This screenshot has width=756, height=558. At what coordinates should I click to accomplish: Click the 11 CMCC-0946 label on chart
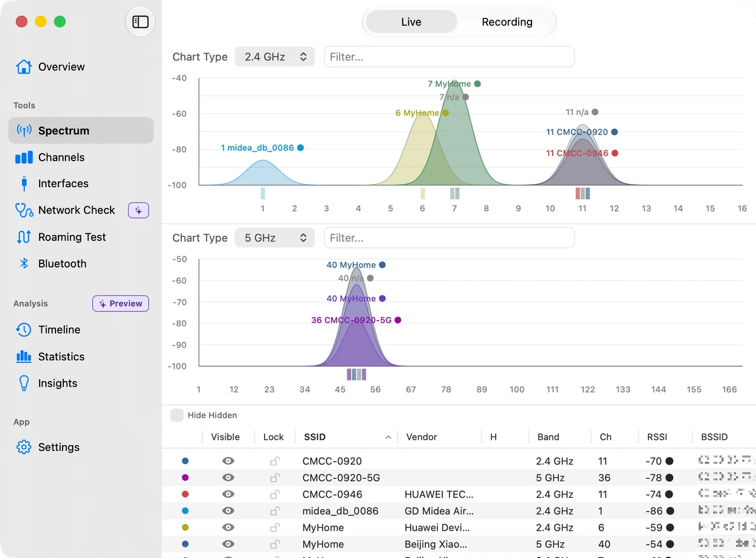(x=577, y=153)
